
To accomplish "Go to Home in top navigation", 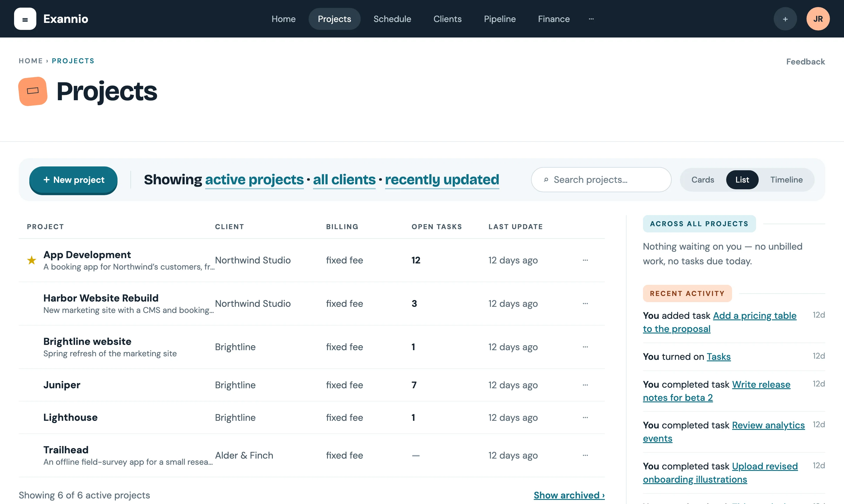I will 283,19.
